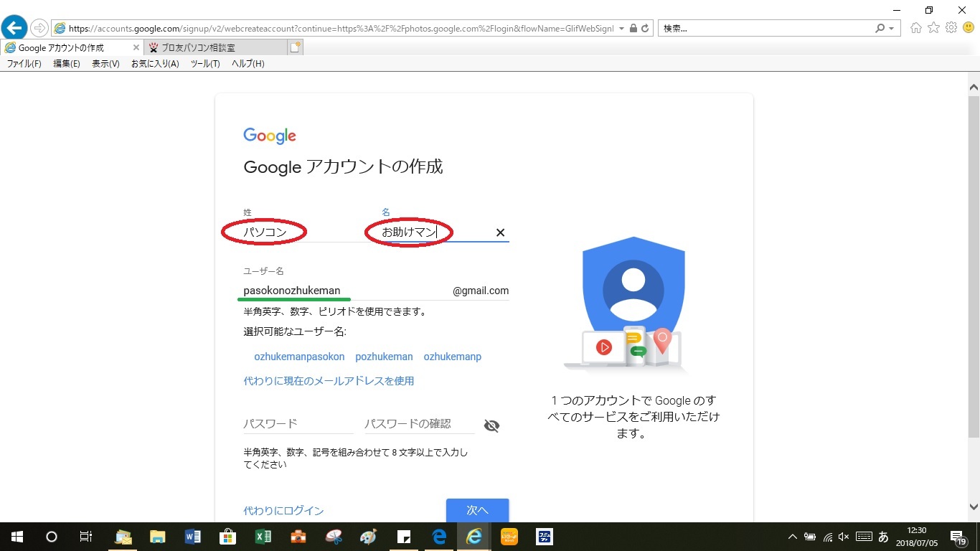The height and width of the screenshot is (551, 980).
Task: Open the Sticky Notes icon on taskbar
Action: [404, 537]
